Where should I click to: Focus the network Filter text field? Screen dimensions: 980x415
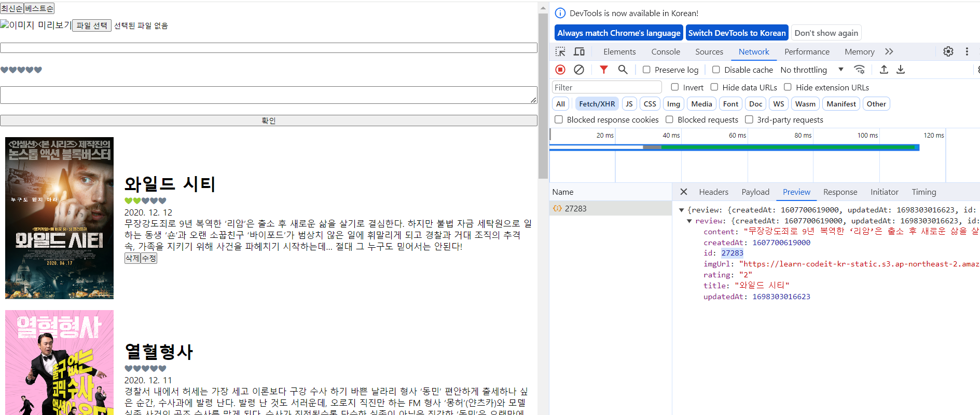click(x=607, y=87)
